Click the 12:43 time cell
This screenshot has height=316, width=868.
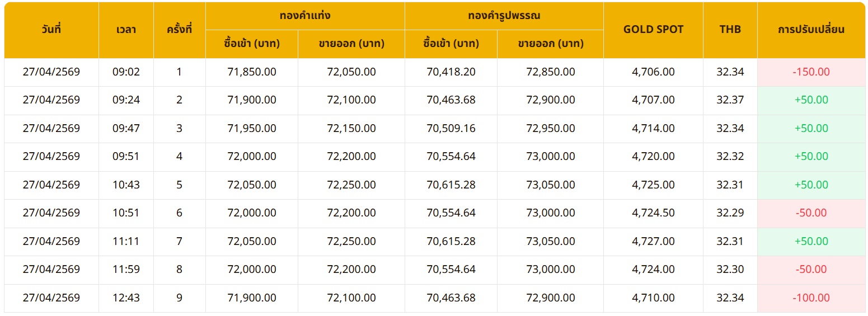pos(126,298)
